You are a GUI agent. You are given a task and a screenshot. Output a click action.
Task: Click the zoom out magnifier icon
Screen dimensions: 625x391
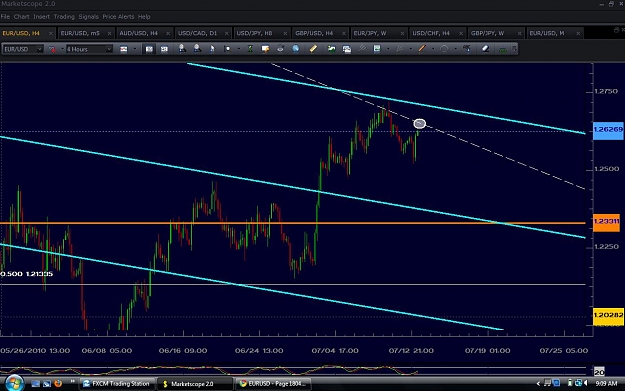[197, 49]
